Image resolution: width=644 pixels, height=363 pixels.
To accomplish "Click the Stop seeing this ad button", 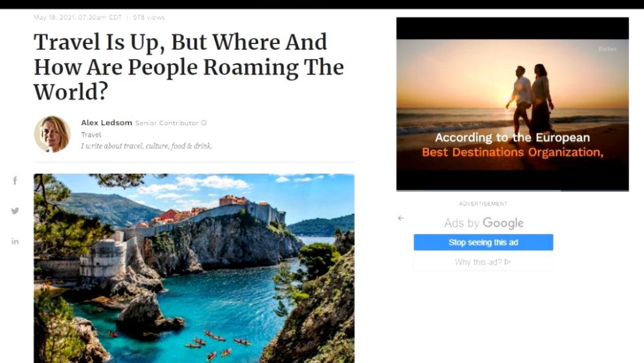I will click(483, 242).
